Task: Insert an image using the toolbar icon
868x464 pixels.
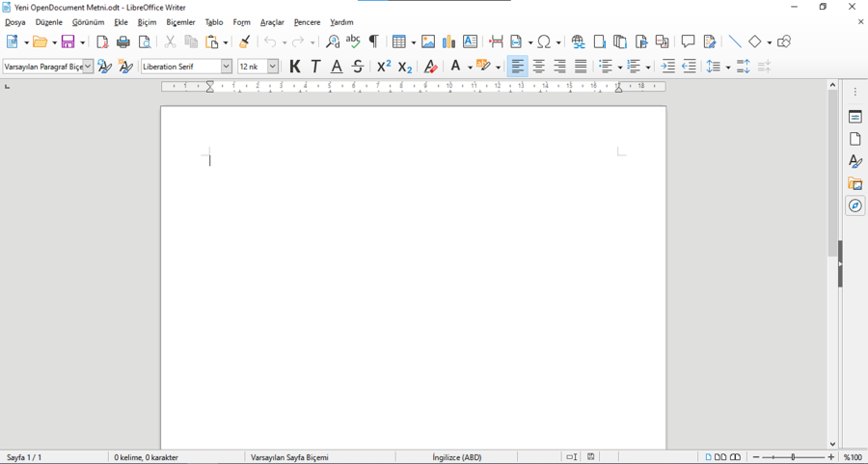Action: (428, 41)
